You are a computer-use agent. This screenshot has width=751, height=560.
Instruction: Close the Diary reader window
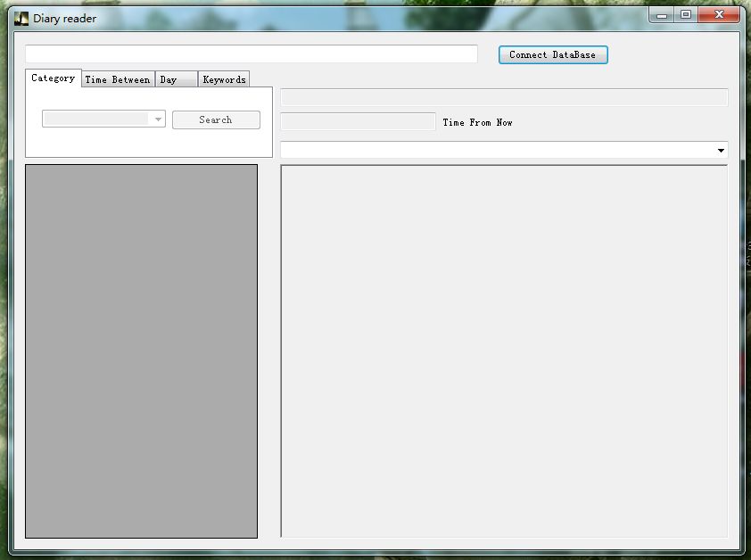[x=719, y=15]
